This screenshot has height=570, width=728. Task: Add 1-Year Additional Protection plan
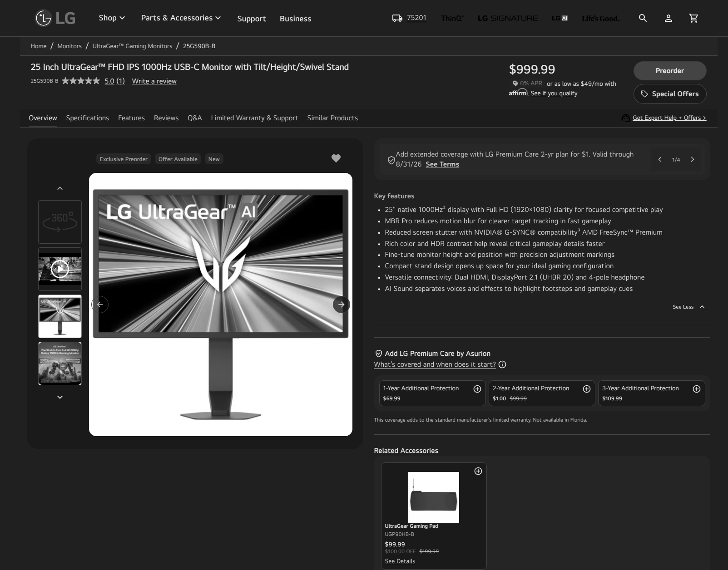(x=477, y=389)
